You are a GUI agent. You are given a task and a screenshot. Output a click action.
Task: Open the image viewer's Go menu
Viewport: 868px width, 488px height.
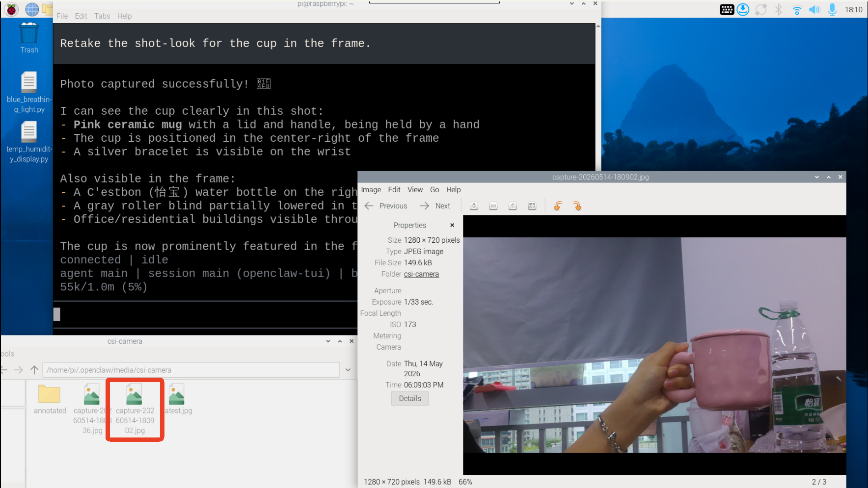coord(434,190)
